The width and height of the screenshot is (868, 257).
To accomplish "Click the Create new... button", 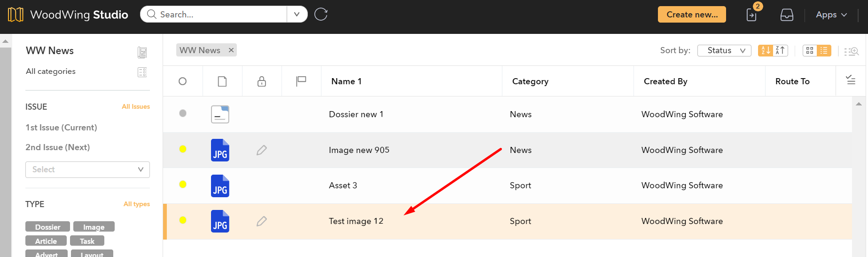I will point(692,15).
